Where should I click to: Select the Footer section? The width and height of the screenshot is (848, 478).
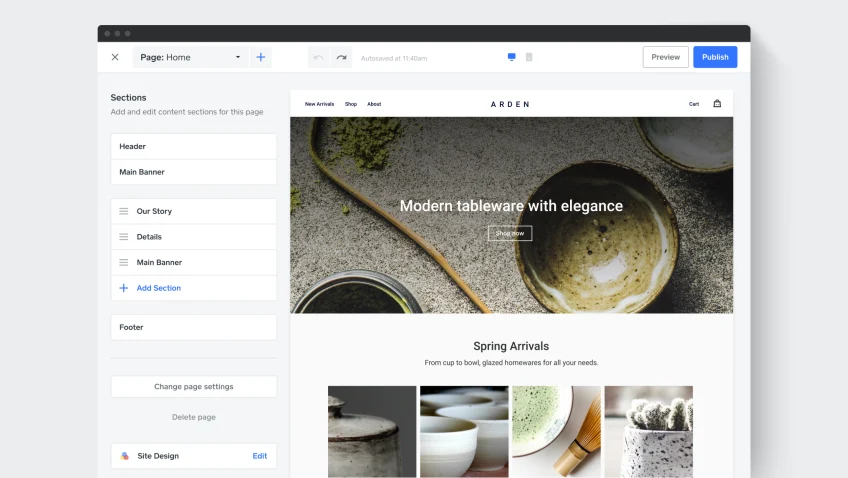[194, 327]
